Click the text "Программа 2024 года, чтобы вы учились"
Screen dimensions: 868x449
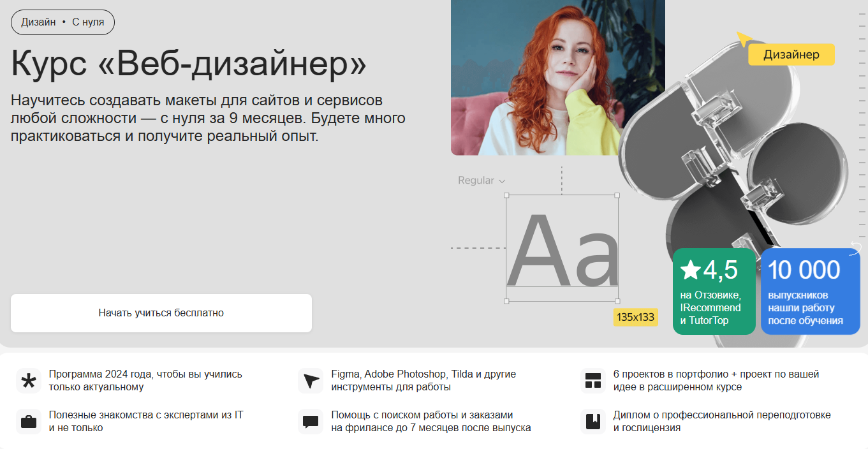(145, 374)
